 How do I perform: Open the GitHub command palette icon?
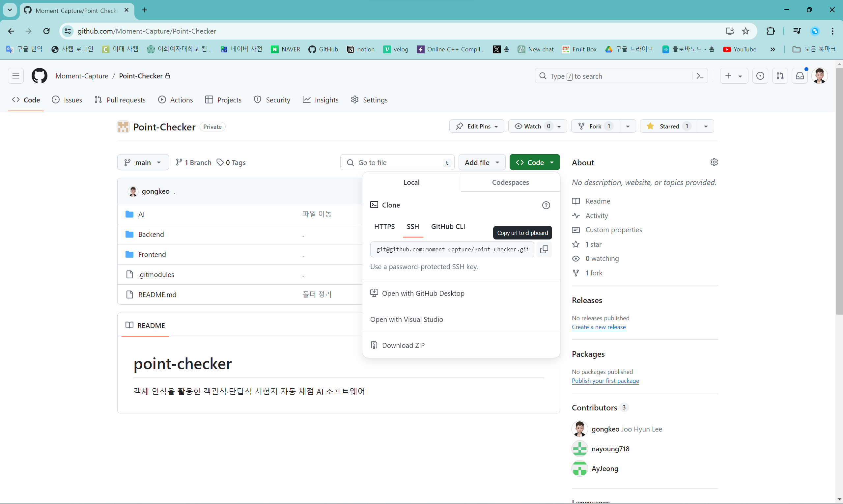(700, 76)
